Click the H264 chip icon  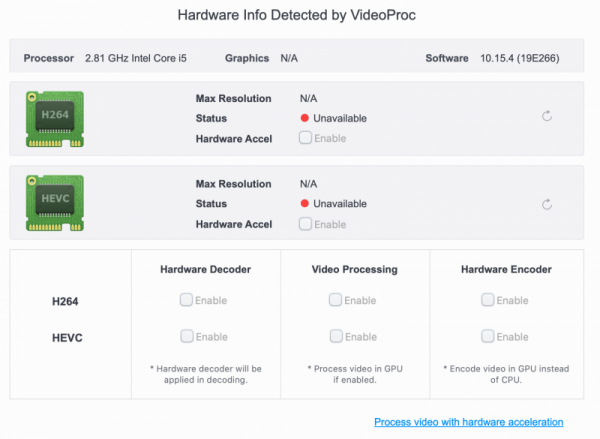tap(55, 117)
